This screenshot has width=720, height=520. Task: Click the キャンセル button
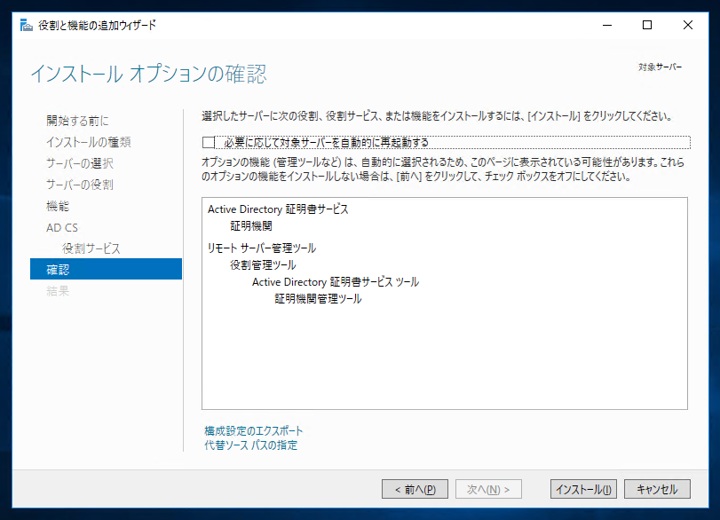pos(657,489)
